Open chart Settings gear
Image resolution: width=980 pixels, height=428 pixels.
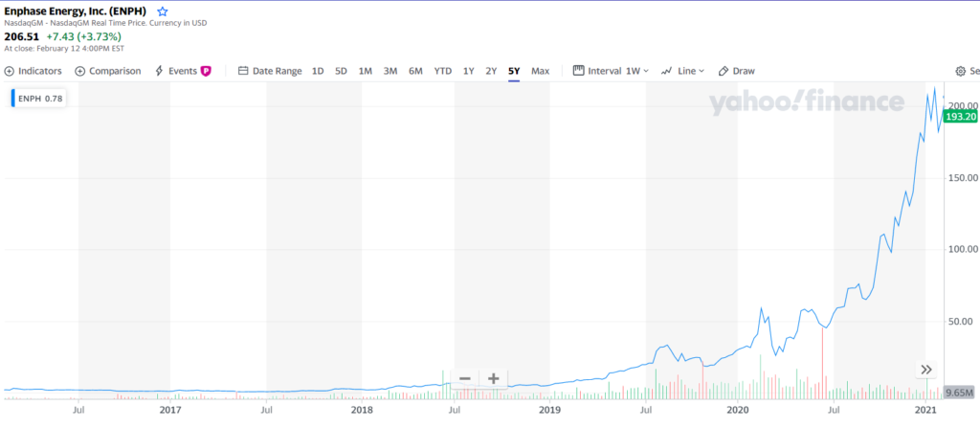[x=961, y=71]
